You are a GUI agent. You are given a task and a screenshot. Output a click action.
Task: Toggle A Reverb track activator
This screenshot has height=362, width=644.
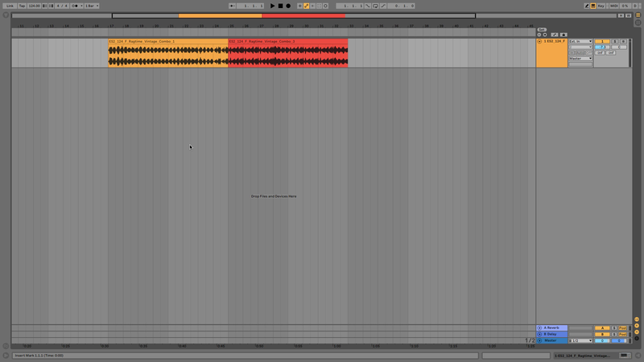coord(602,328)
